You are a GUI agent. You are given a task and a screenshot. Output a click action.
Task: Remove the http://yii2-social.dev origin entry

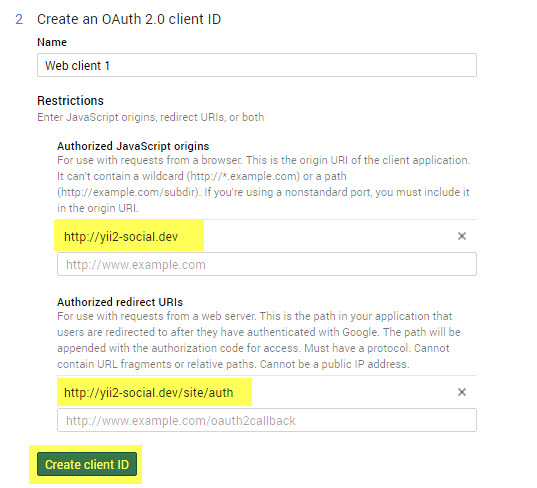pyautogui.click(x=462, y=236)
